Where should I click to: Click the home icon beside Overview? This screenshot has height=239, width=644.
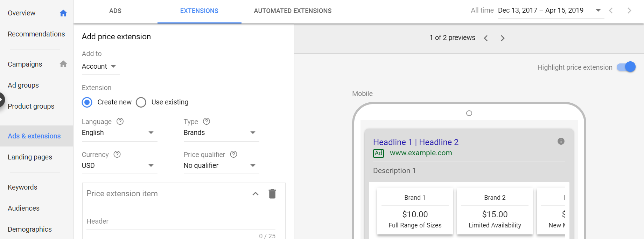point(63,13)
